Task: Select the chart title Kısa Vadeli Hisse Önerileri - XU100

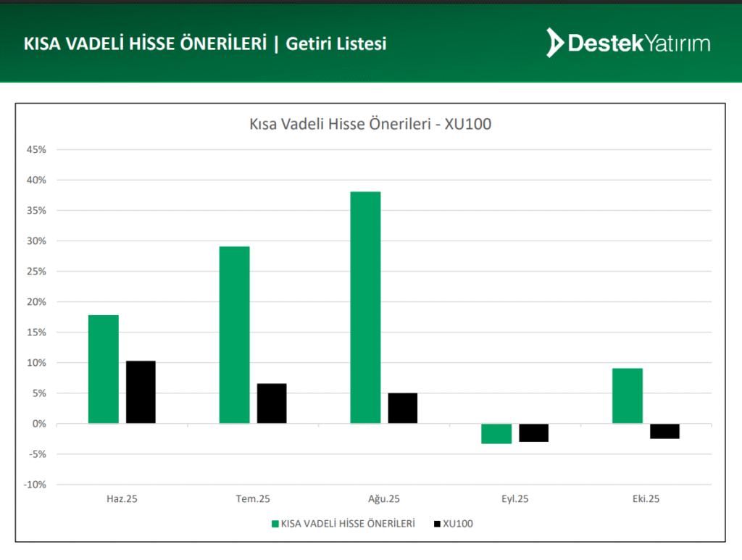Action: (370, 125)
